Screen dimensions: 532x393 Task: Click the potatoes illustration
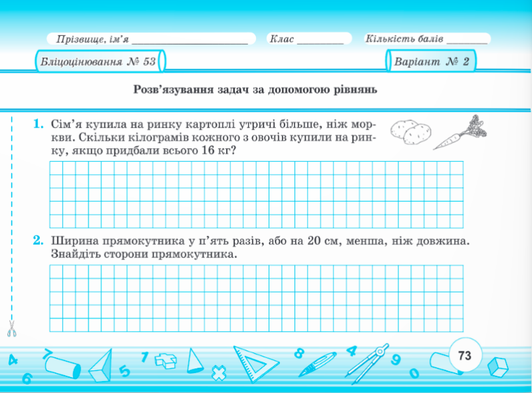click(408, 131)
